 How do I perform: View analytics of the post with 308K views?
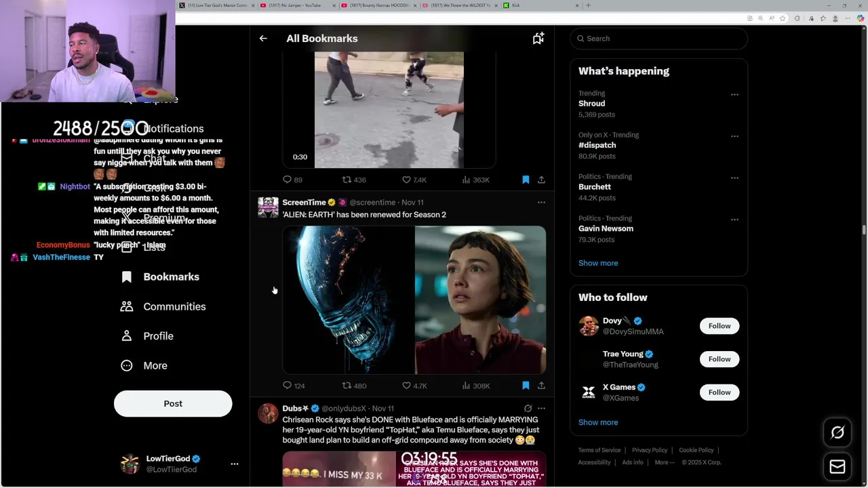point(476,386)
